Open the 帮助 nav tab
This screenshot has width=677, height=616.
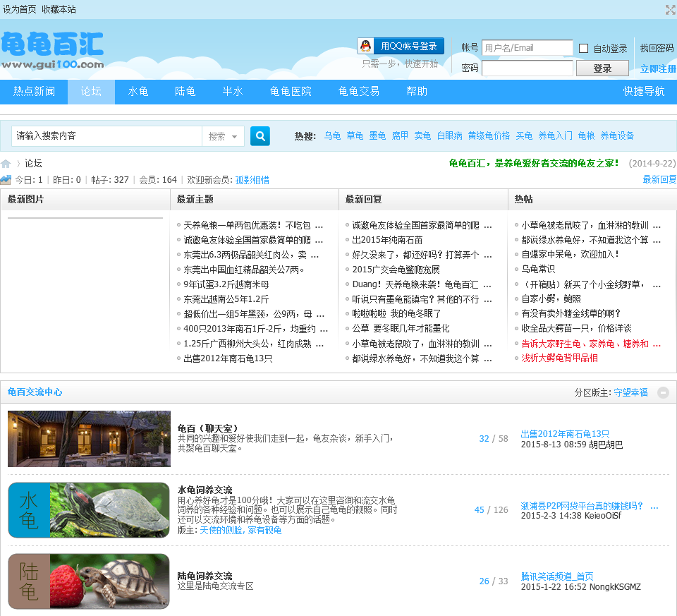point(417,92)
